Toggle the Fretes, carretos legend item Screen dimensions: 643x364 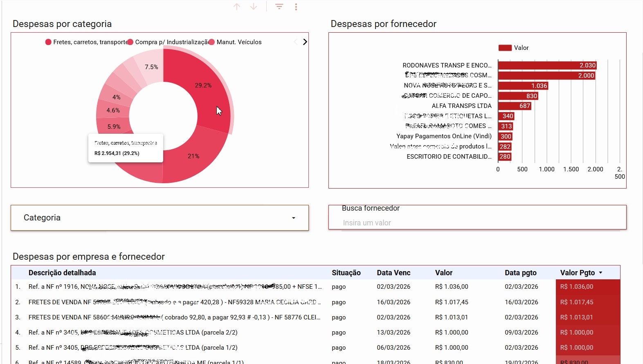pyautogui.click(x=87, y=42)
